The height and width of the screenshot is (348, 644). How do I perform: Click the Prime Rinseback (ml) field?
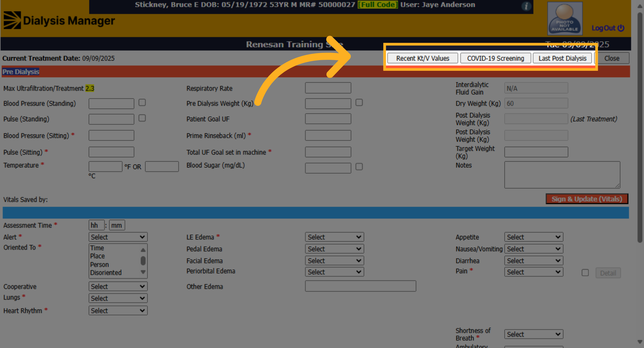[x=328, y=135]
